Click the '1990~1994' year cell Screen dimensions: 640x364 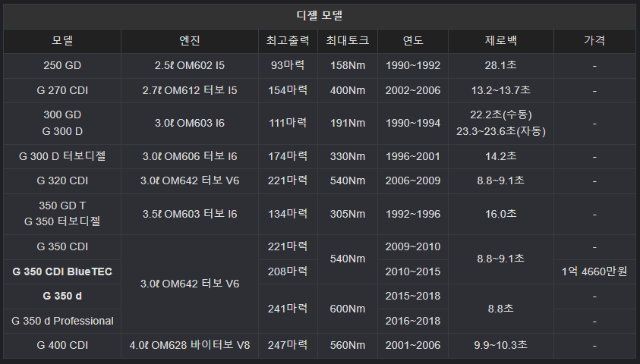coord(413,123)
